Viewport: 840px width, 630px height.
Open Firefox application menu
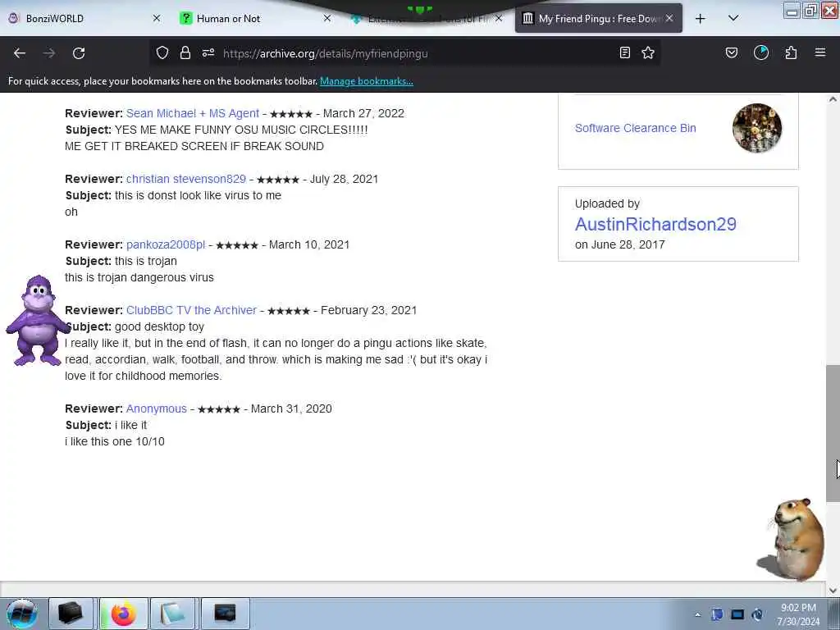(820, 52)
